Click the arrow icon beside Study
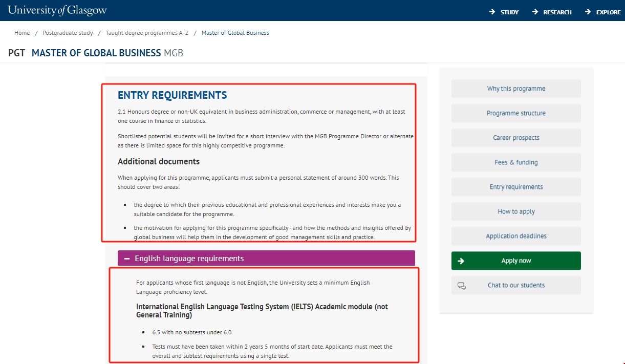Screen dimensions: 625x364 (492, 12)
